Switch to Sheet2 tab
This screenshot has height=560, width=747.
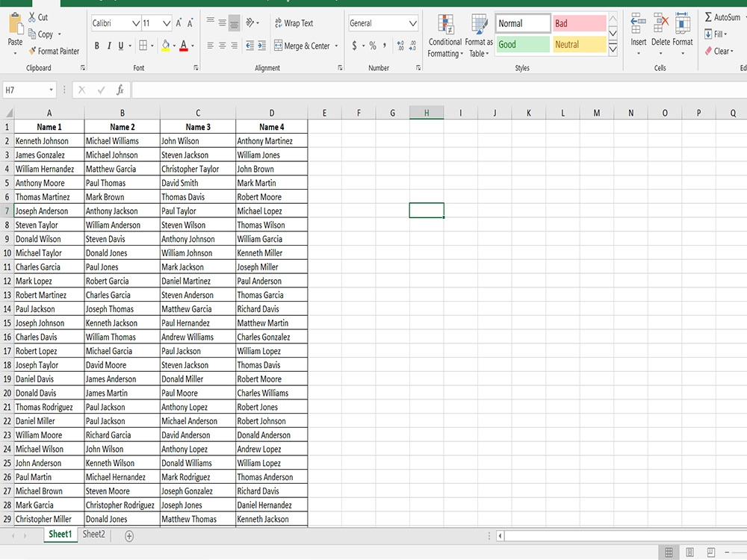(94, 535)
